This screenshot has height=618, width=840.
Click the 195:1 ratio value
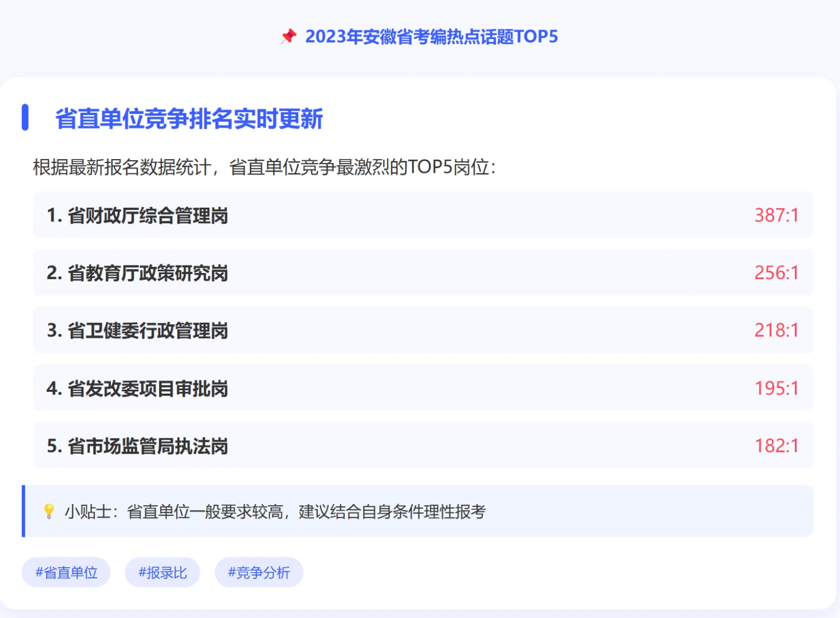[777, 388]
